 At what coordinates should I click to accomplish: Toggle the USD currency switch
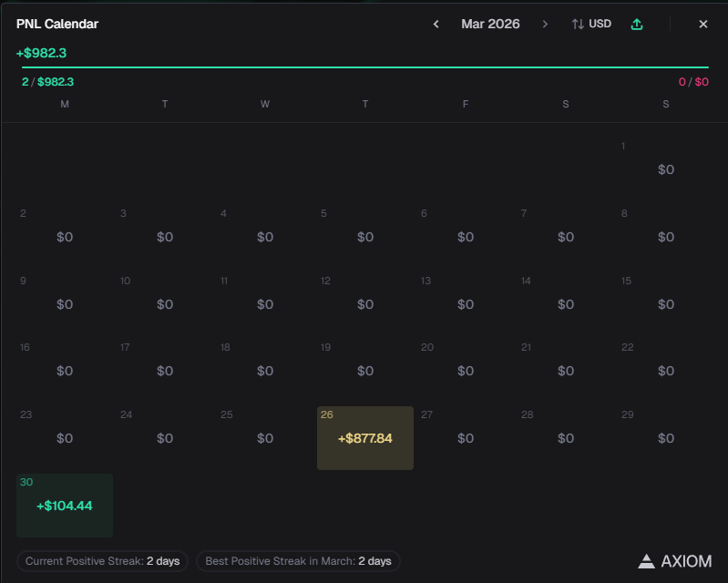[x=591, y=24]
